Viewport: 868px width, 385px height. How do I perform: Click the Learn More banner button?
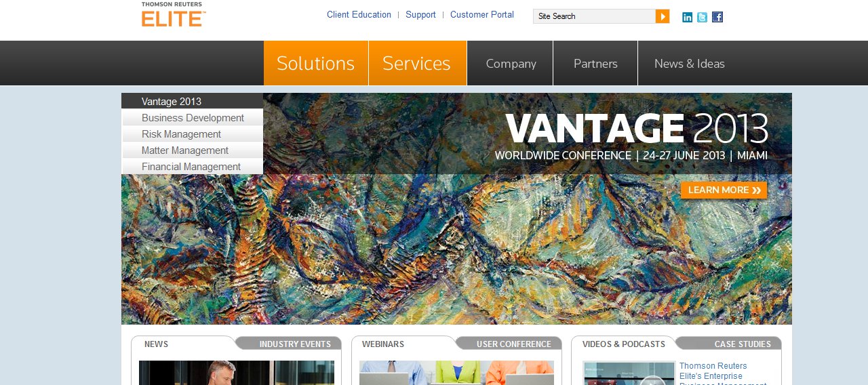coord(724,190)
